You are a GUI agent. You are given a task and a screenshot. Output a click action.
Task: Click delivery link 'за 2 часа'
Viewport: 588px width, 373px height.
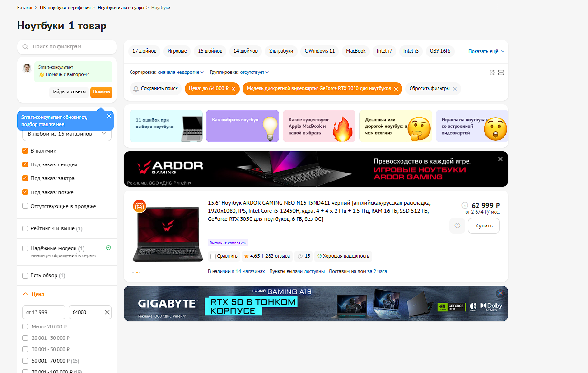(x=377, y=272)
